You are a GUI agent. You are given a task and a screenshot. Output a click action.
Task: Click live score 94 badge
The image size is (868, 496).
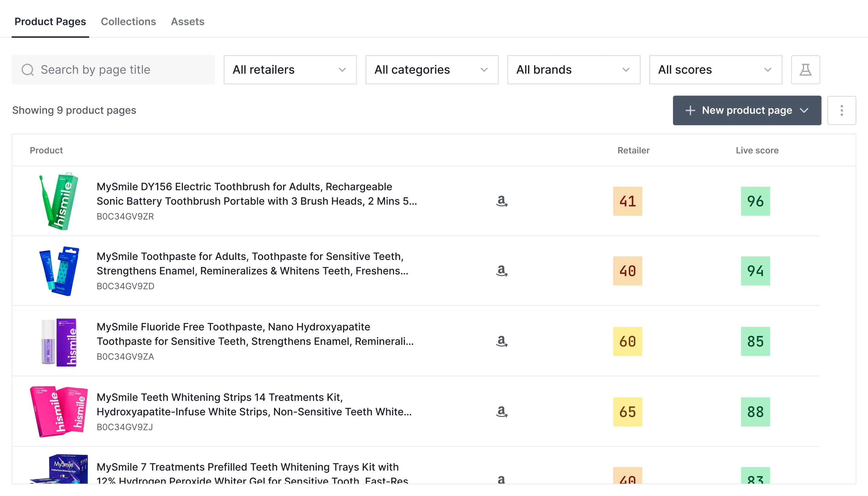[755, 271]
